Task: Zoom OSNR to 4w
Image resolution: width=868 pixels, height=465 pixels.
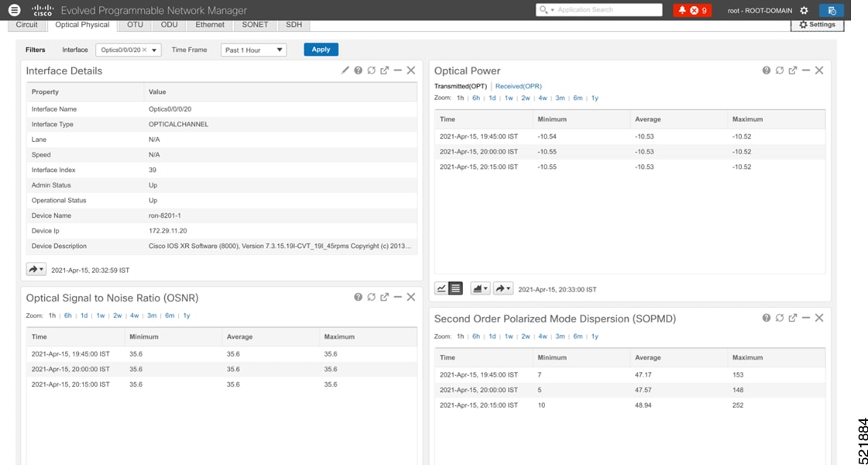Action: [x=135, y=315]
